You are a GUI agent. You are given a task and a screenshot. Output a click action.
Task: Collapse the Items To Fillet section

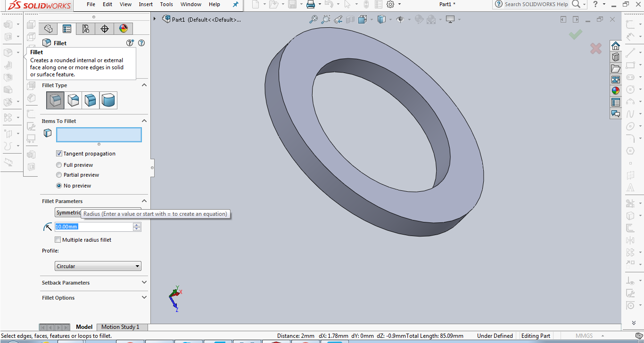(144, 121)
